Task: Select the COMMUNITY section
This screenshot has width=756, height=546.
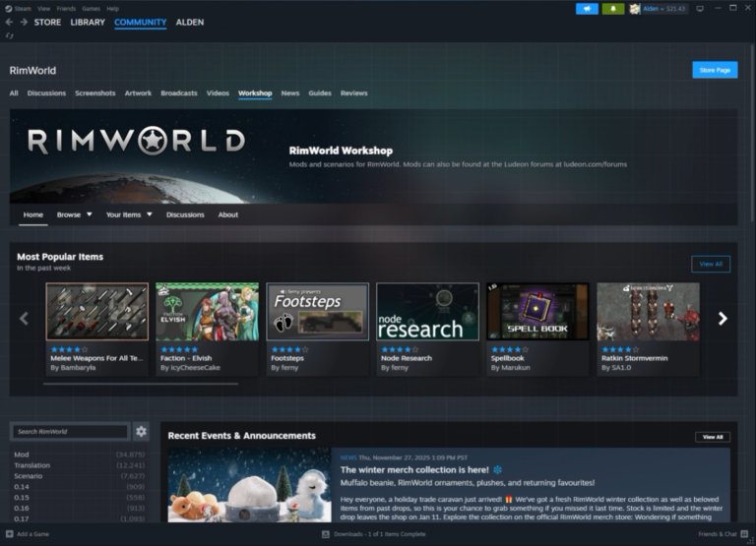Action: (x=141, y=23)
